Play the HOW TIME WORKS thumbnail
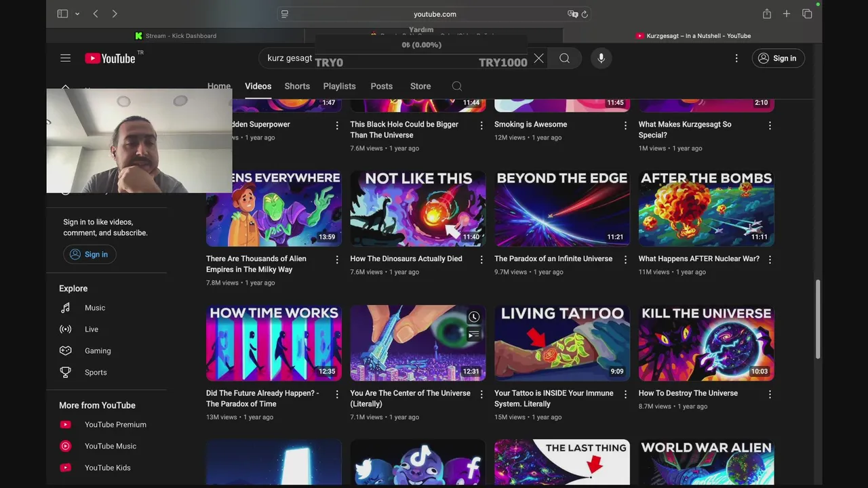The height and width of the screenshot is (488, 868). (x=274, y=343)
